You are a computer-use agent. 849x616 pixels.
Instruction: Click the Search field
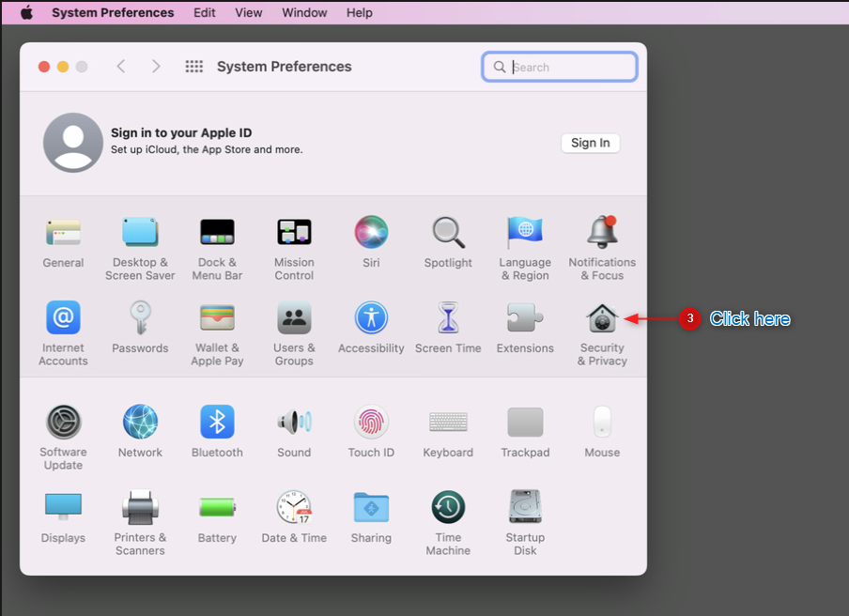click(x=560, y=67)
